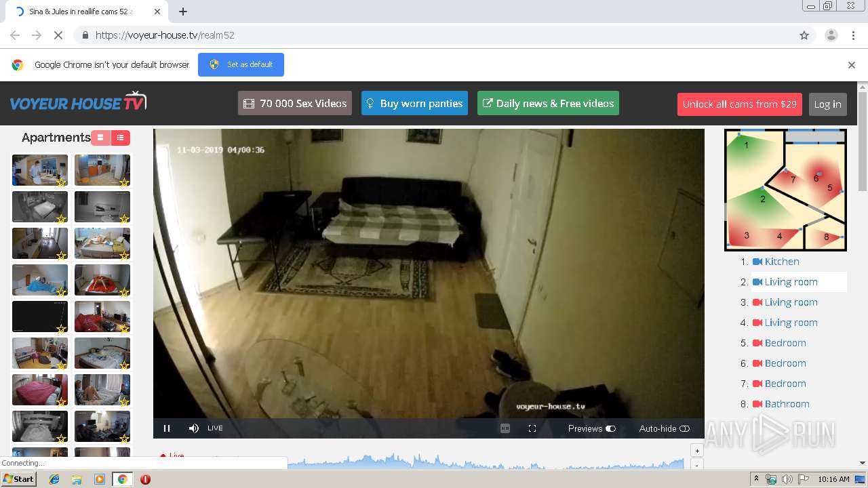Click zone 6 on the floor plan
This screenshot has height=488, width=868.
click(x=816, y=178)
